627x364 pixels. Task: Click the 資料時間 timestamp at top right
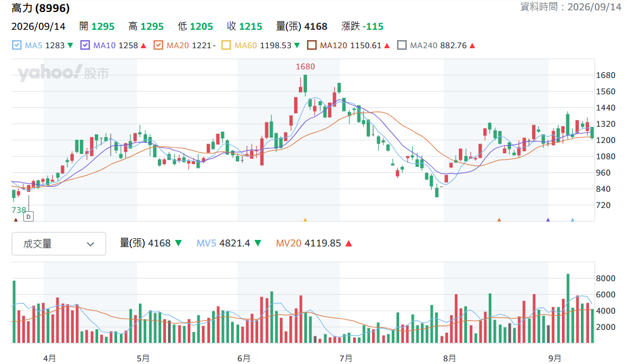pyautogui.click(x=571, y=7)
